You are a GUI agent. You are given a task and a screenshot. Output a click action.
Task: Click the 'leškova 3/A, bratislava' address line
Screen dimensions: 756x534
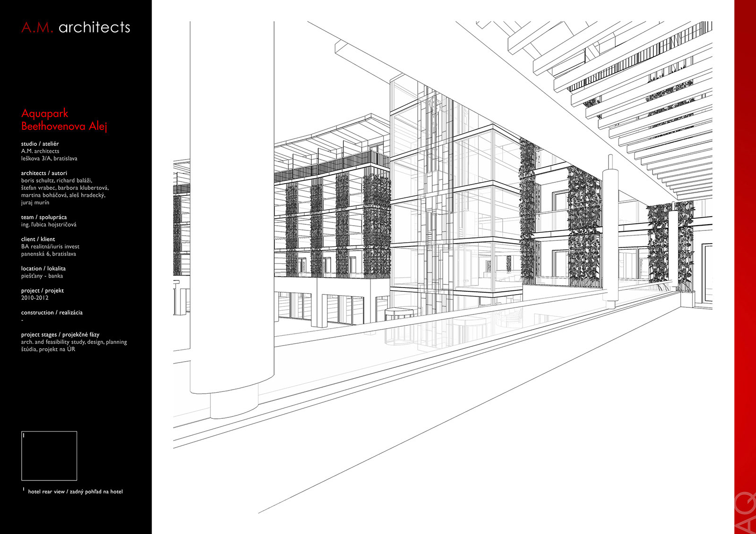tap(49, 159)
